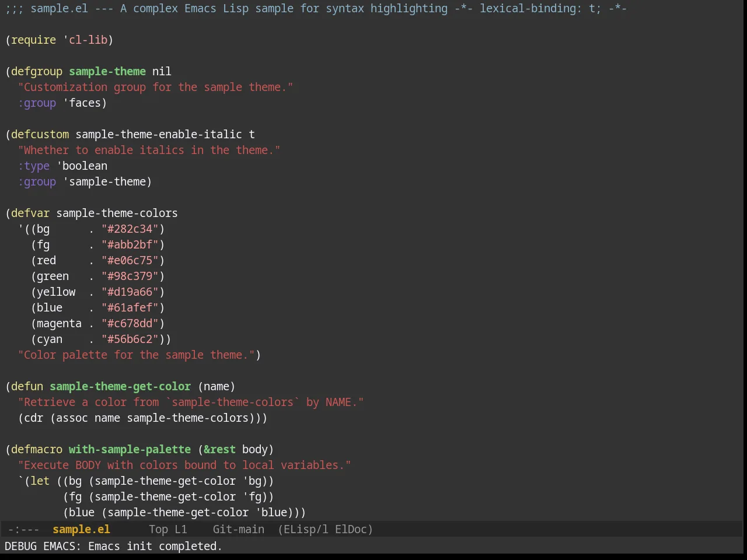The width and height of the screenshot is (747, 560).
Task: Click the string 'Customization group for the sample theme.'
Action: pyautogui.click(x=155, y=87)
